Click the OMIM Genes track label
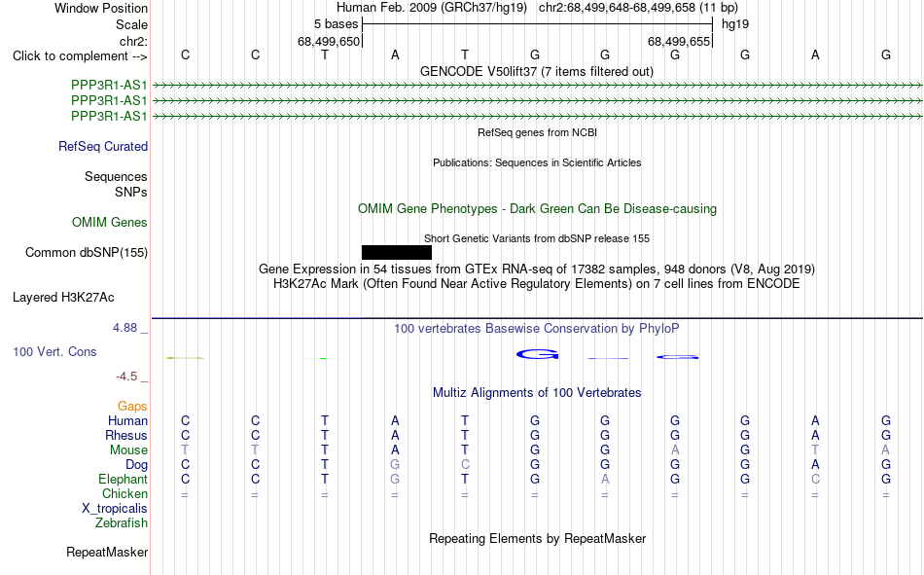The height and width of the screenshot is (575, 924). click(x=110, y=223)
